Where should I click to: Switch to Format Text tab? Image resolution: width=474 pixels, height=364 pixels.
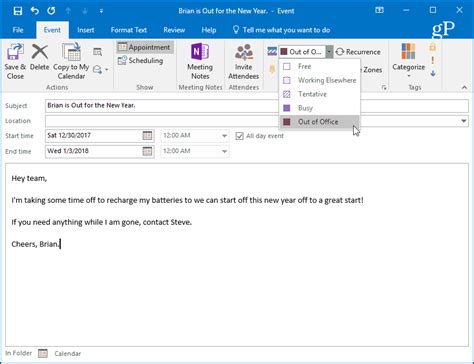click(x=129, y=30)
